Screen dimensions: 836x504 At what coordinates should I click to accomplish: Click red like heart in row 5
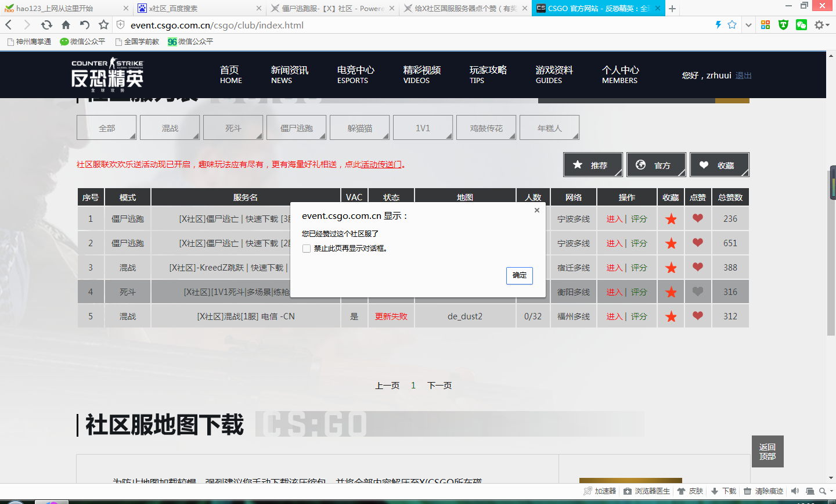tap(698, 316)
